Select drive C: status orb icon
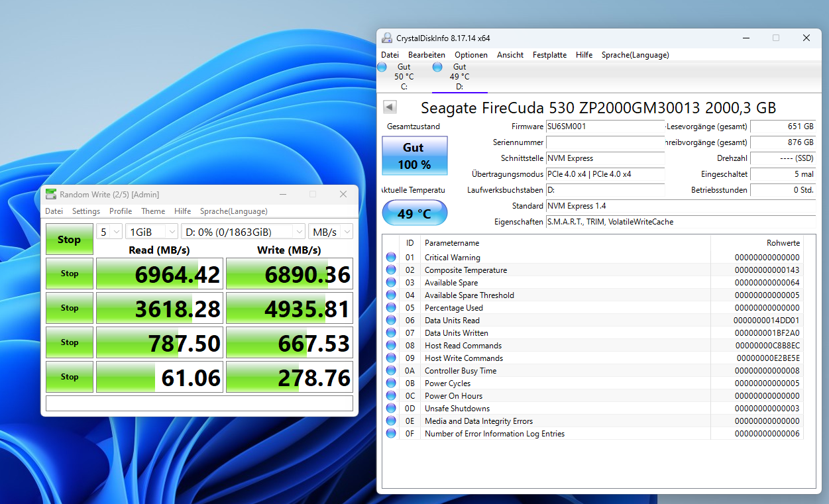Viewport: 829px width, 504px height. [x=382, y=67]
